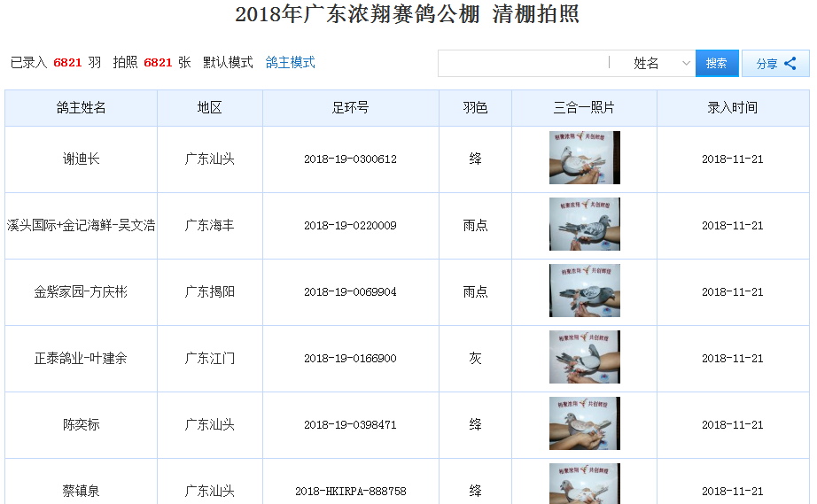Viewport: 817px width, 504px height.
Task: Click the 地区 column header
Action: point(210,108)
